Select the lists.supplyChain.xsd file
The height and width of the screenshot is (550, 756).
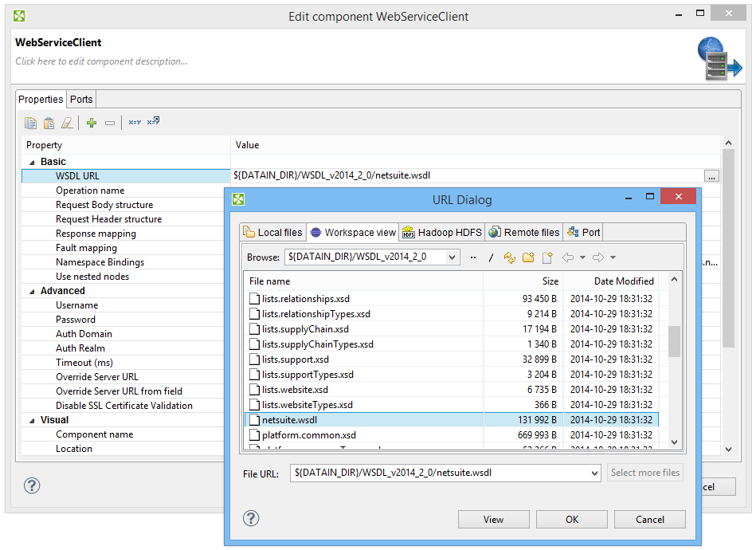point(452,329)
